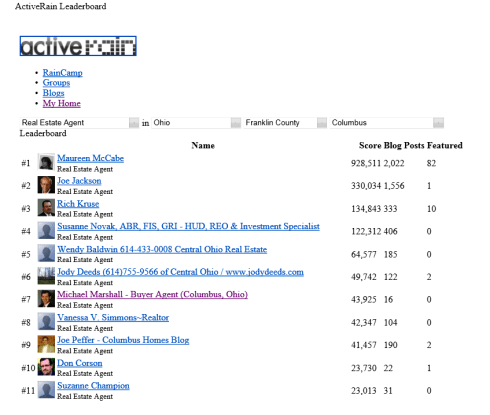Screen dimensions: 490x415
Task: Open Rich Kruse's profile link
Action: click(x=78, y=204)
